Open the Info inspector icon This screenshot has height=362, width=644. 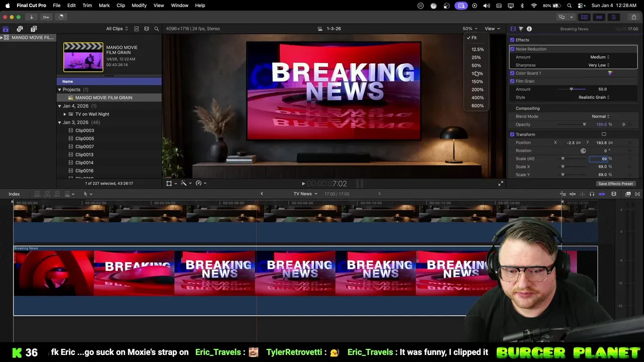[x=529, y=29]
